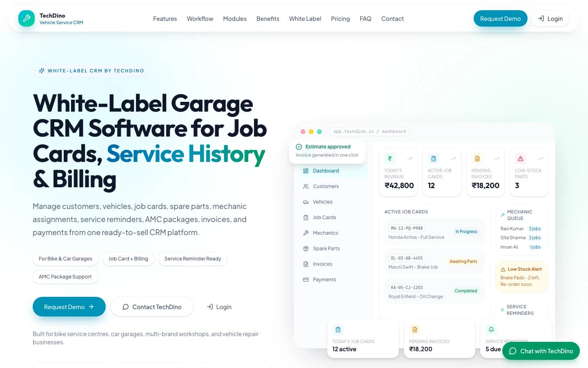This screenshot has width=588, height=368.
Task: Click the Login button in the header
Action: [550, 19]
